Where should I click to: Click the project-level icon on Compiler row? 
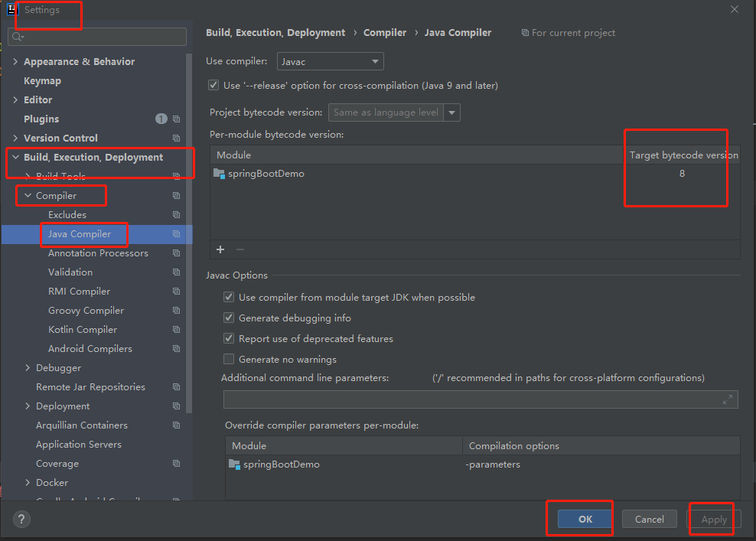point(177,196)
